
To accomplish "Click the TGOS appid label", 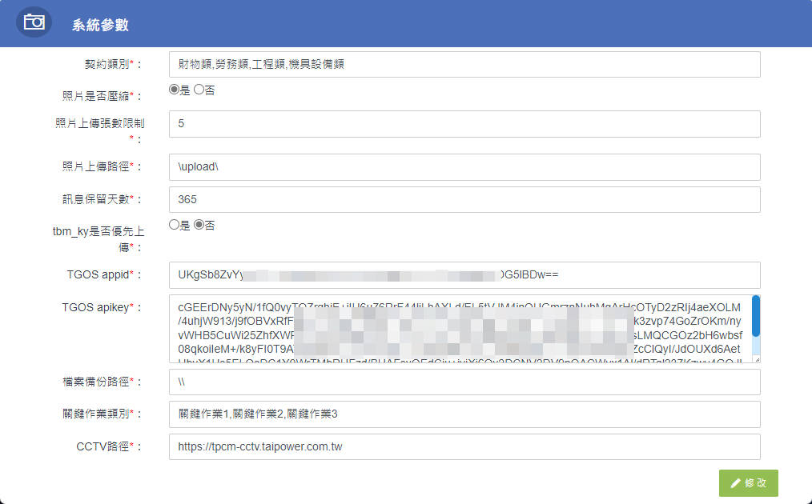I will click(103, 274).
